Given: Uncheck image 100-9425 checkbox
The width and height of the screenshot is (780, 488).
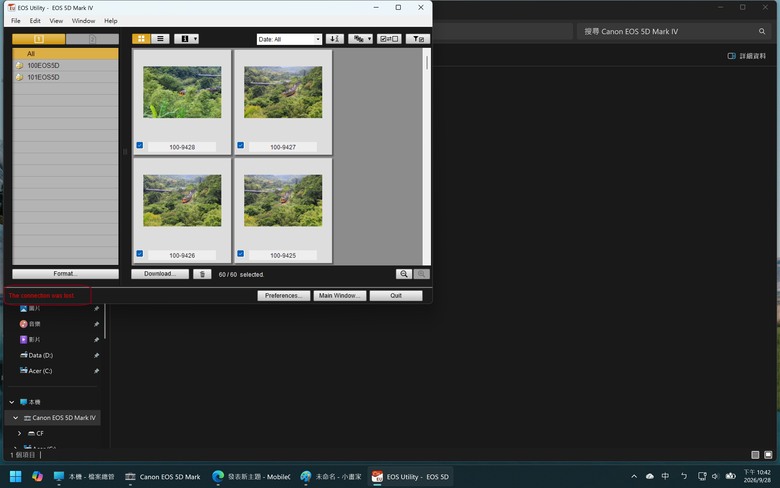Looking at the screenshot, I should click(241, 254).
